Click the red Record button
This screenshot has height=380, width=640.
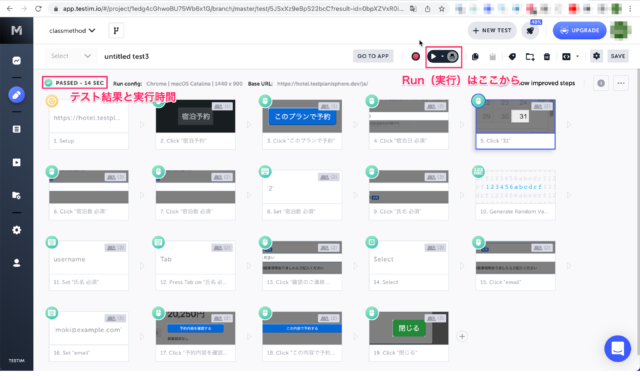pos(416,56)
